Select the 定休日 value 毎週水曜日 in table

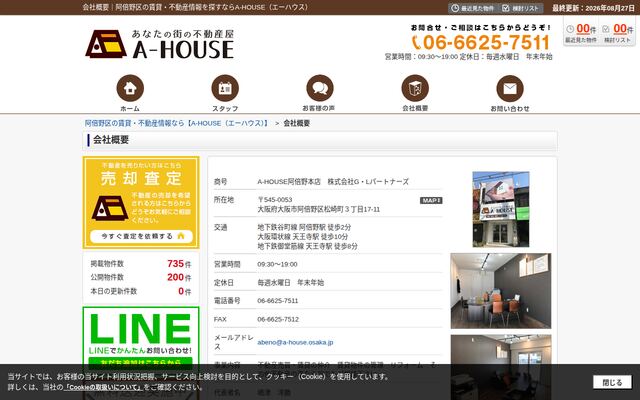pyautogui.click(x=290, y=282)
